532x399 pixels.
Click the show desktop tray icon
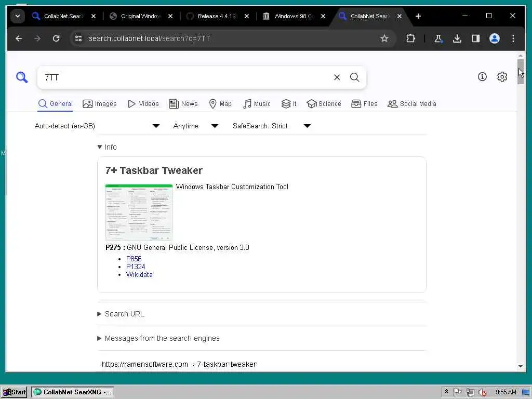click(526, 393)
